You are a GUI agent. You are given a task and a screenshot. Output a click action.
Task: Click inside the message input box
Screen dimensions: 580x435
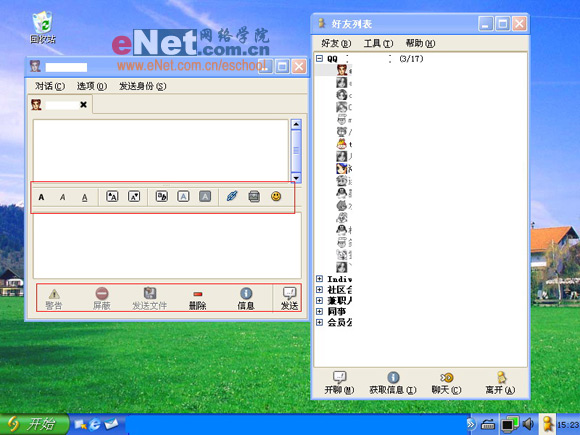point(167,245)
